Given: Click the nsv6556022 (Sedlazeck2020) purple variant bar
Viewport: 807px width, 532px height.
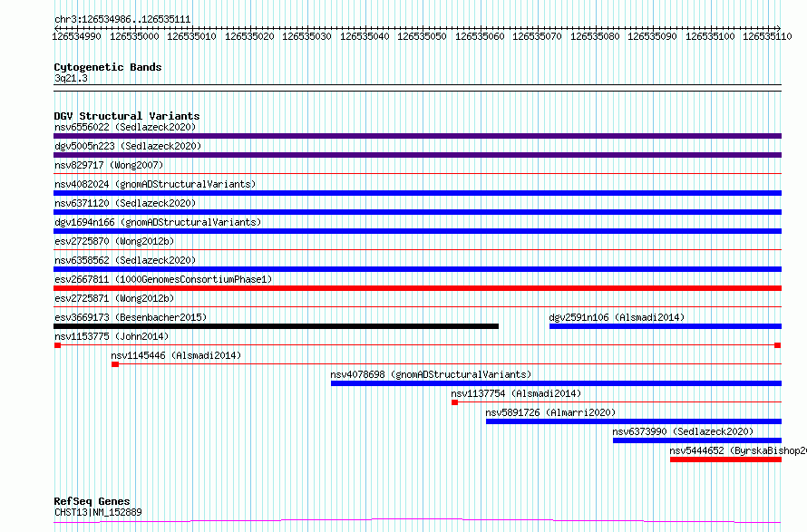Looking at the screenshot, I should tap(417, 136).
